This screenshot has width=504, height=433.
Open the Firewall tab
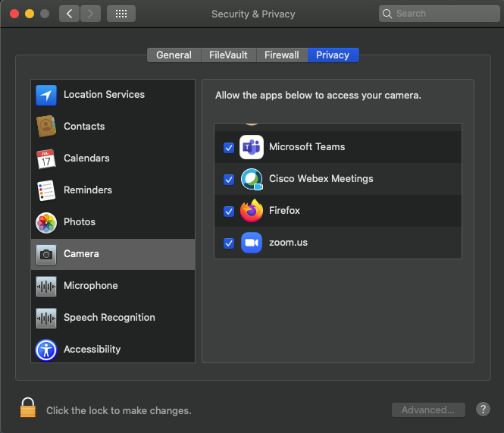(x=282, y=55)
